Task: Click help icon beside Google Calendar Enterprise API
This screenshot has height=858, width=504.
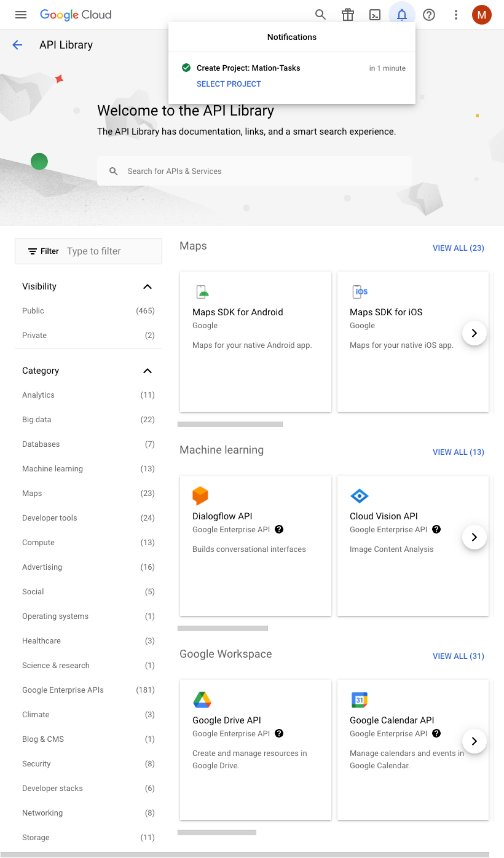Action: point(436,733)
